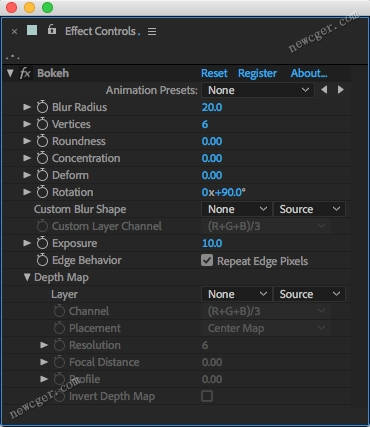
Task: Collapse the Depth Map group
Action: (x=27, y=277)
